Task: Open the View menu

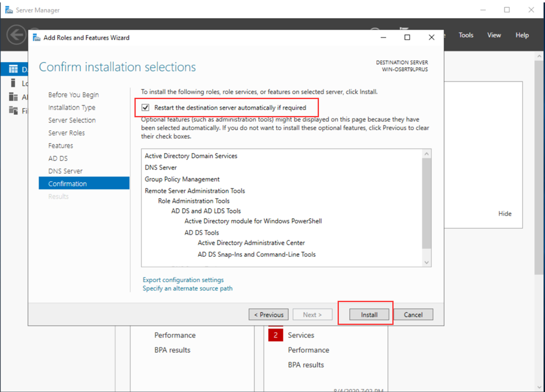Action: click(x=494, y=35)
